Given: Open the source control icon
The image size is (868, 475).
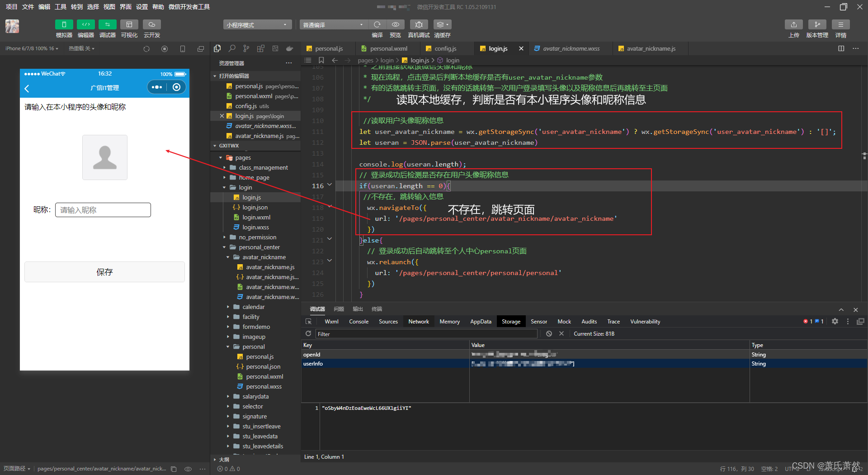Looking at the screenshot, I should (x=246, y=48).
